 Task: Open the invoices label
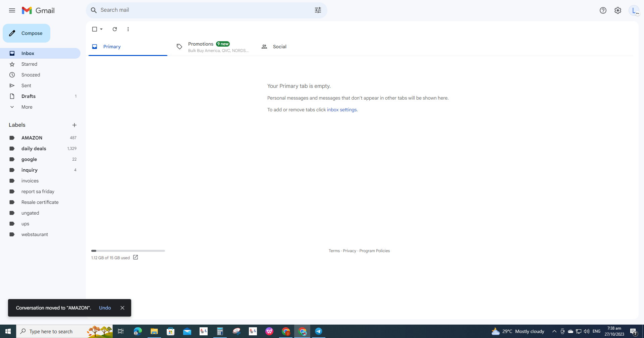[x=40, y=181]
